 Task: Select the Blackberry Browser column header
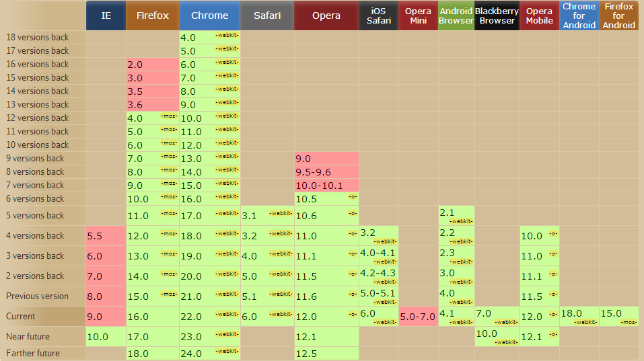point(497,15)
